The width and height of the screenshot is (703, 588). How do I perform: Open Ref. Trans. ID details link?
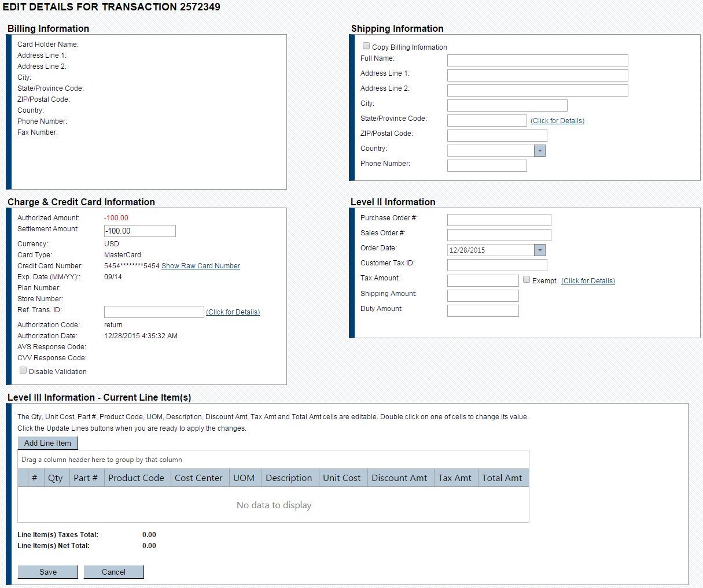233,312
